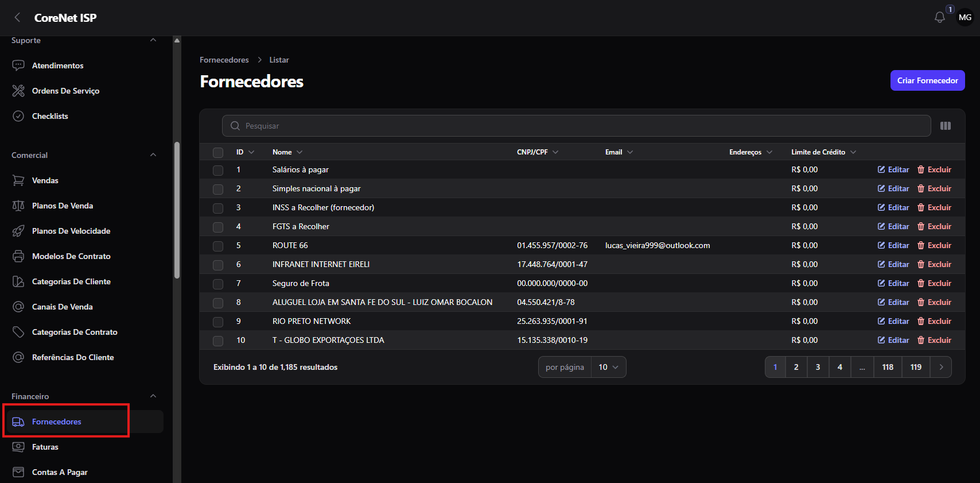This screenshot has width=980, height=483.
Task: Collapse the Comercial sidebar group
Action: click(x=153, y=155)
